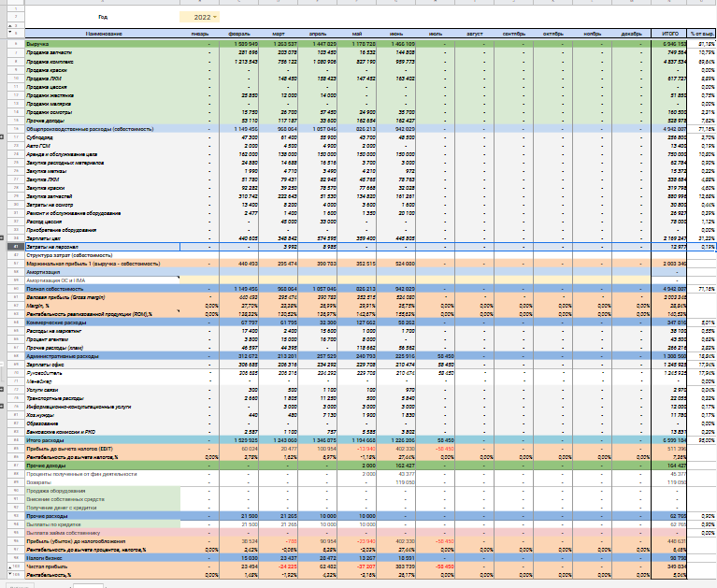Show hidden rows with arrow at row 3
Image resolution: width=717 pixels, height=588 pixels.
point(10,25)
